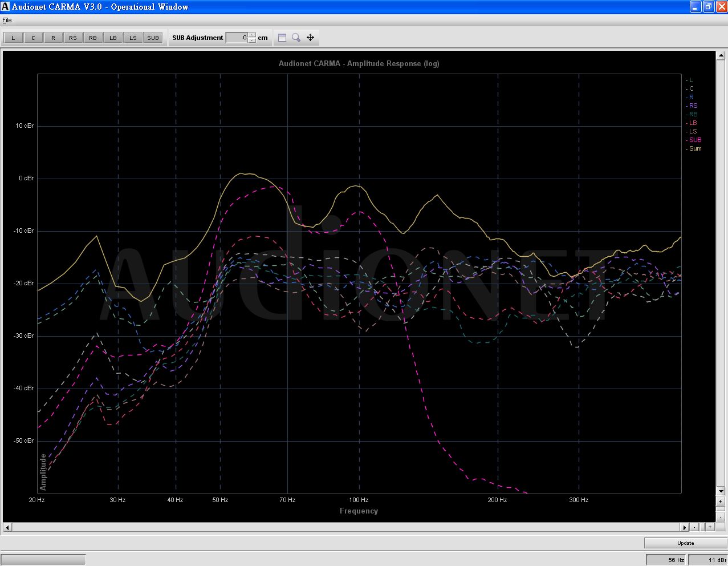
Task: Click horizontal scrollbar left arrow
Action: [x=7, y=527]
